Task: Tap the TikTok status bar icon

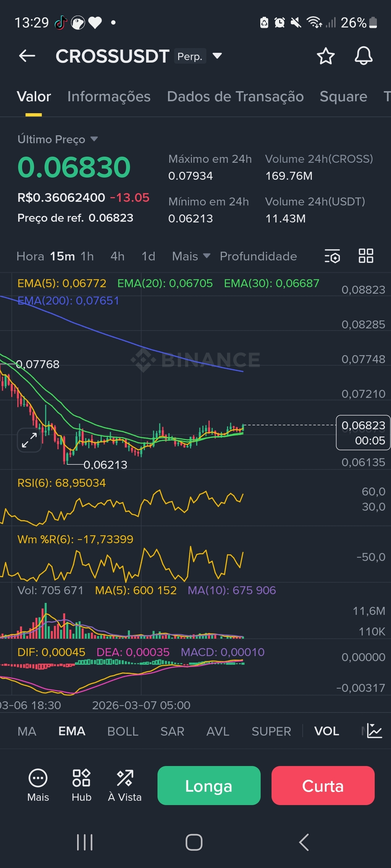Action: (61, 22)
